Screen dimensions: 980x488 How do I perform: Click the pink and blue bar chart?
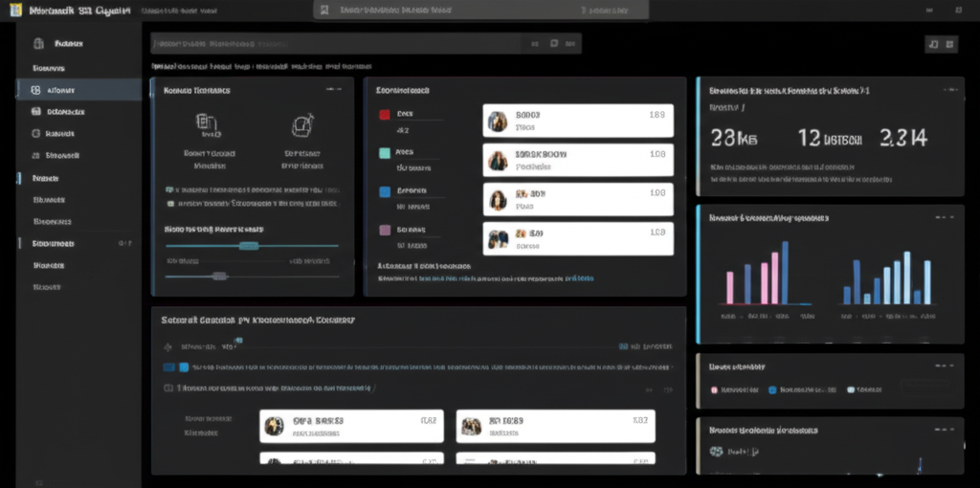[766, 274]
